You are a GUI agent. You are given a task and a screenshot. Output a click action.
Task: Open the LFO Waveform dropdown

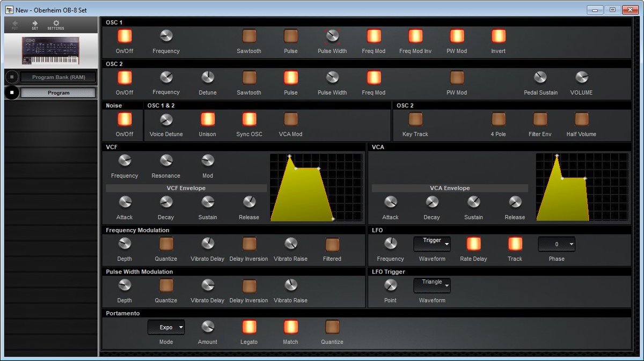(x=432, y=244)
